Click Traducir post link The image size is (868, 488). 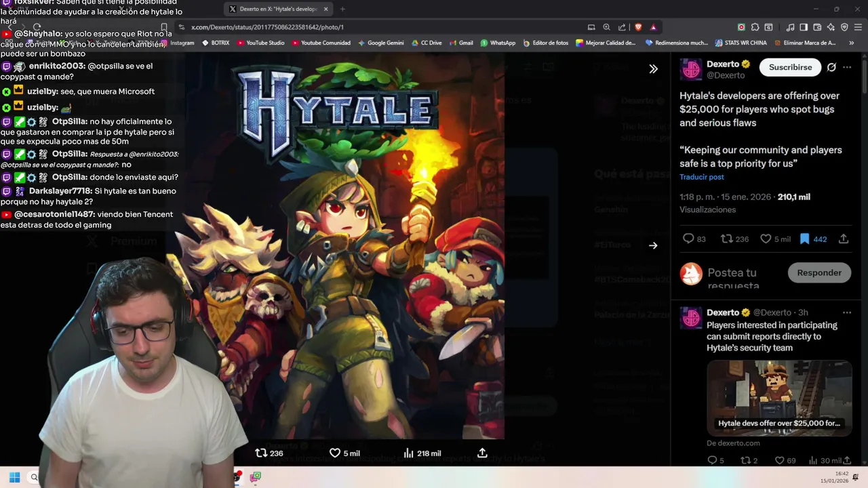coord(702,177)
